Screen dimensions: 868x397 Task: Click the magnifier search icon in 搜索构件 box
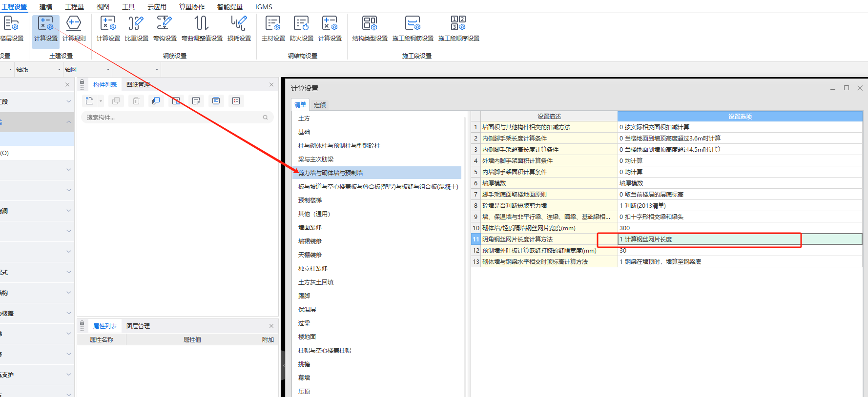[265, 118]
